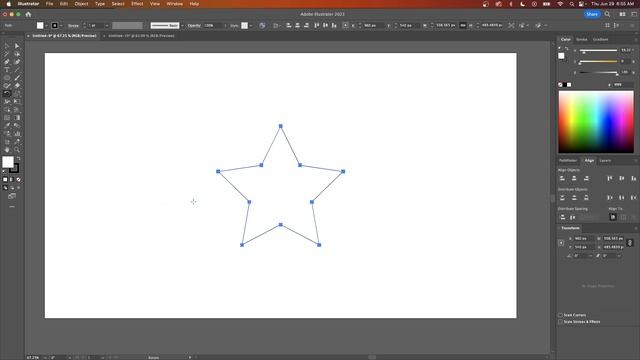Set reference point in Transform panel

pos(561,243)
